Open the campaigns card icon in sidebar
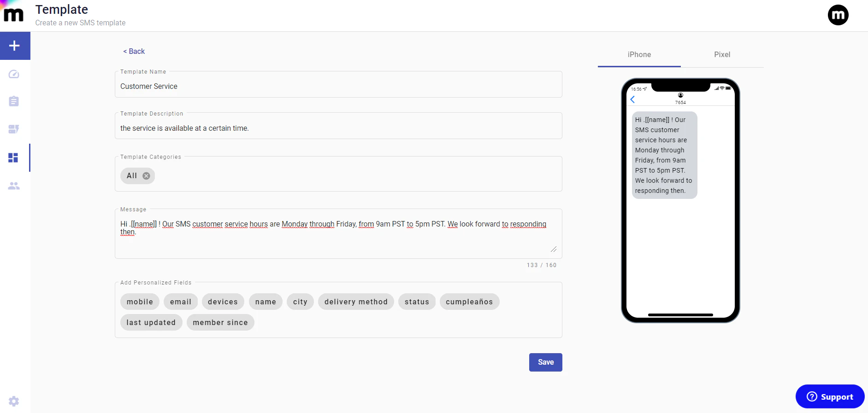Image resolution: width=868 pixels, height=413 pixels. click(14, 129)
